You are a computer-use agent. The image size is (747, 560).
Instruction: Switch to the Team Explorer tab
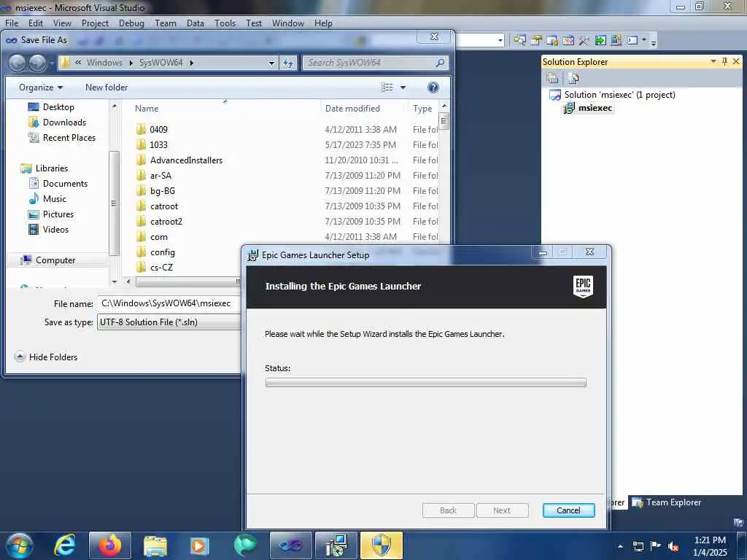[x=667, y=502]
